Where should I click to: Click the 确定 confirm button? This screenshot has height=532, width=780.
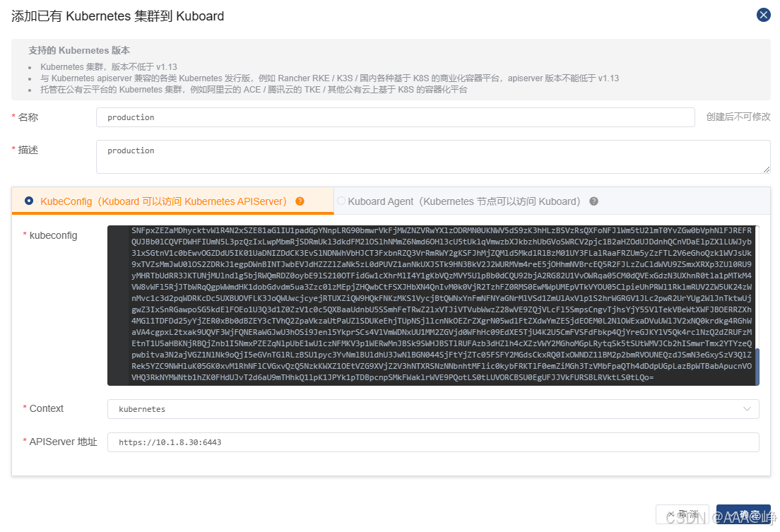coord(743,514)
